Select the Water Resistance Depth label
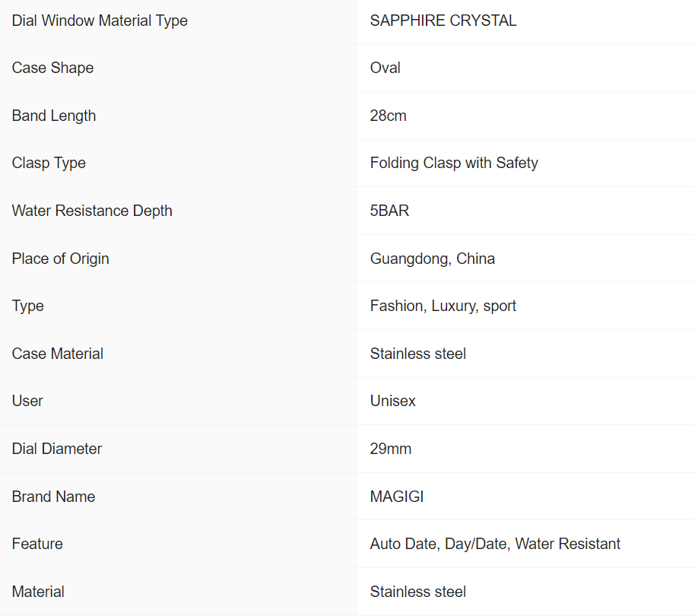The width and height of the screenshot is (695, 616). click(92, 211)
